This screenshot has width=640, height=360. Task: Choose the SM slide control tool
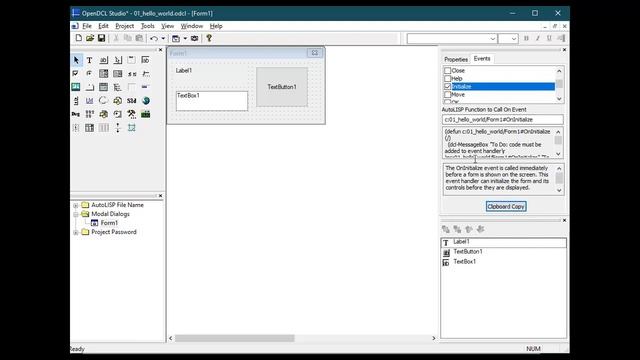131,100
